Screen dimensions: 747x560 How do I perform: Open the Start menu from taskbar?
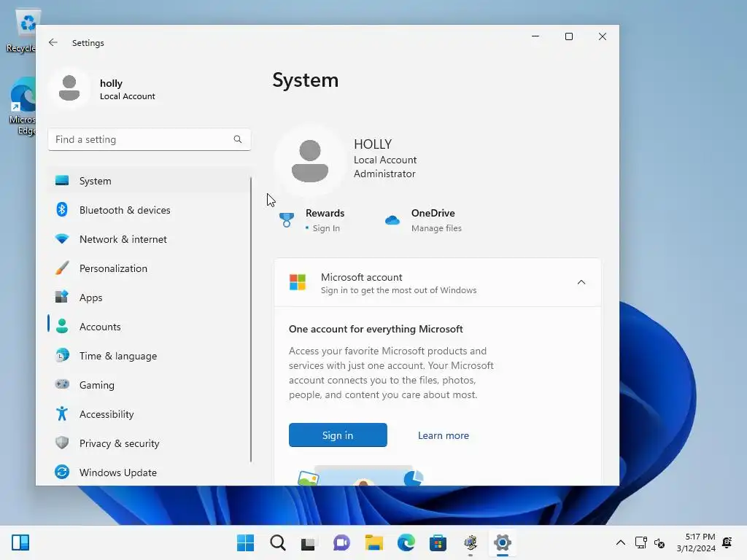point(245,542)
